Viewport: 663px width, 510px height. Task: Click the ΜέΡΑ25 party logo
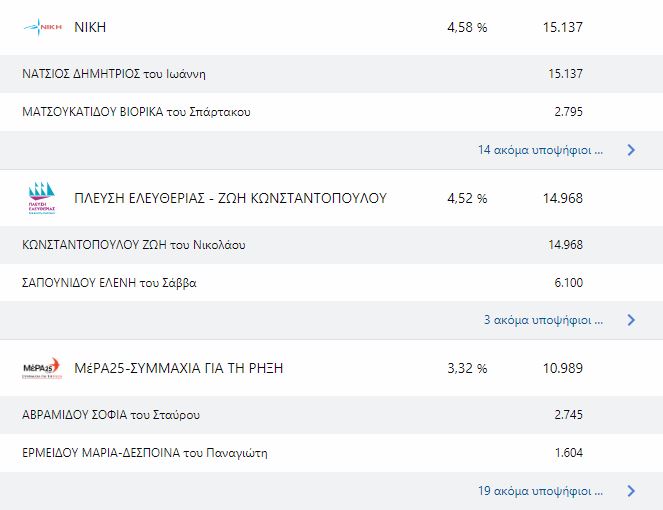tap(42, 368)
